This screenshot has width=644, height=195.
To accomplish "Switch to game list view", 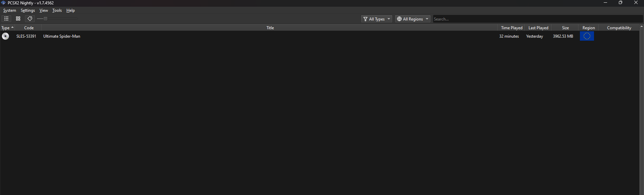I will (6, 19).
